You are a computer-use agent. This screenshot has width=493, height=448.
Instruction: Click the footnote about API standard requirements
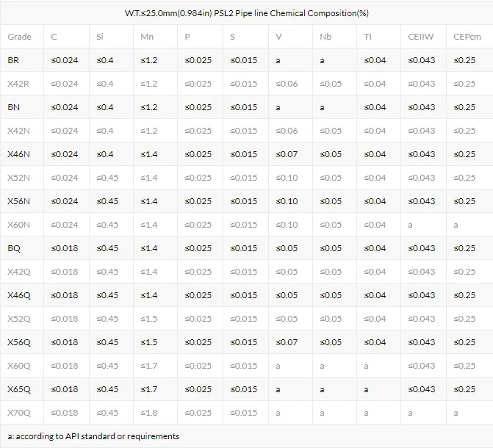point(93,436)
